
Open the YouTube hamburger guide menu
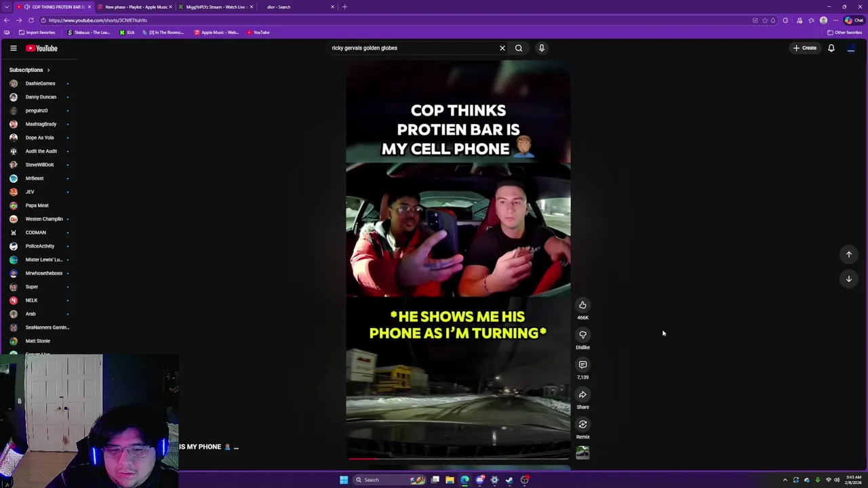pyautogui.click(x=13, y=48)
